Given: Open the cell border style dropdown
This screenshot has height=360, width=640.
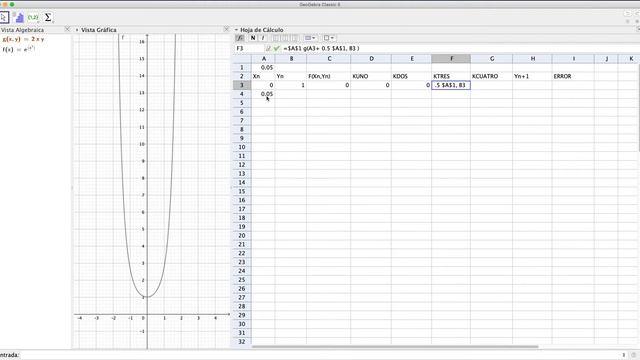Looking at the screenshot, I should coord(329,38).
